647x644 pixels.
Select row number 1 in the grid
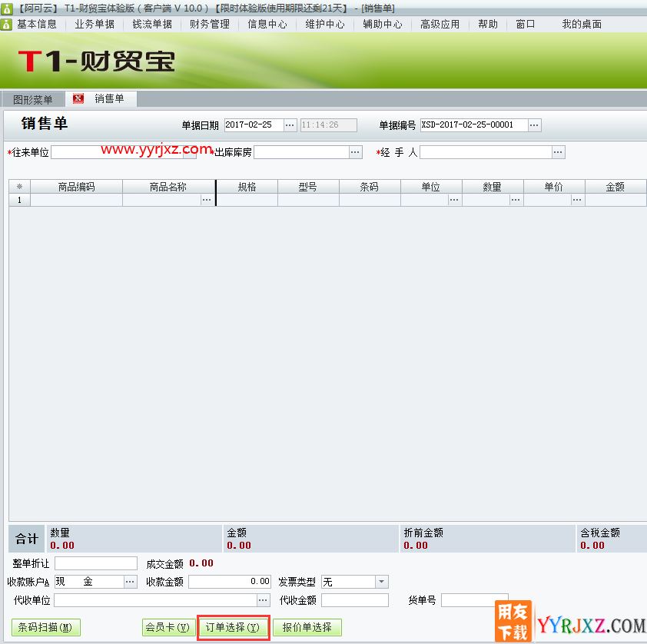pyautogui.click(x=19, y=200)
